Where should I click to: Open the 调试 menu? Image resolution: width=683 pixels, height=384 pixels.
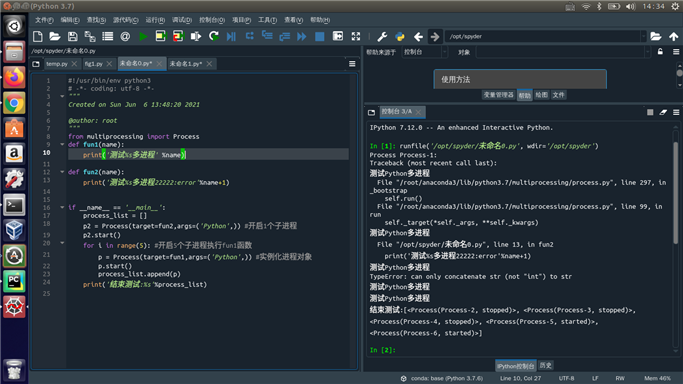(x=182, y=20)
